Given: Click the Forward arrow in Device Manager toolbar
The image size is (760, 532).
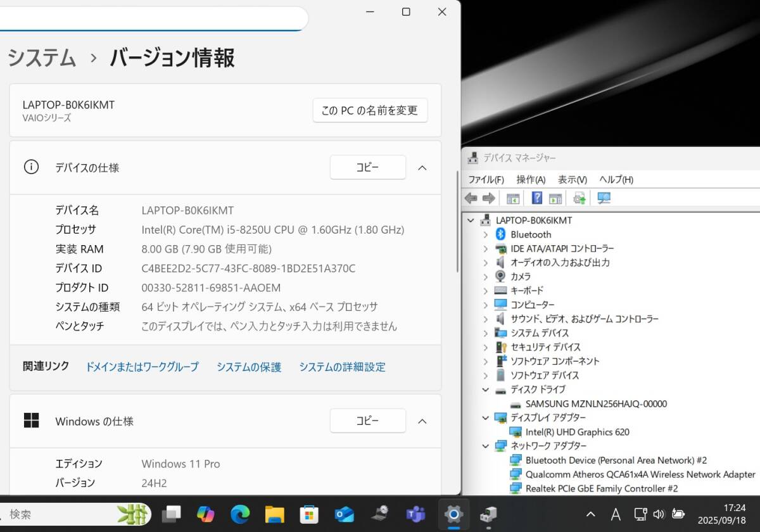Looking at the screenshot, I should [x=488, y=198].
